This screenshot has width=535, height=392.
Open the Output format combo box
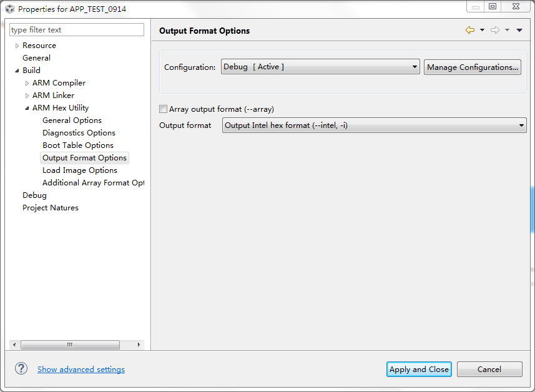point(374,125)
